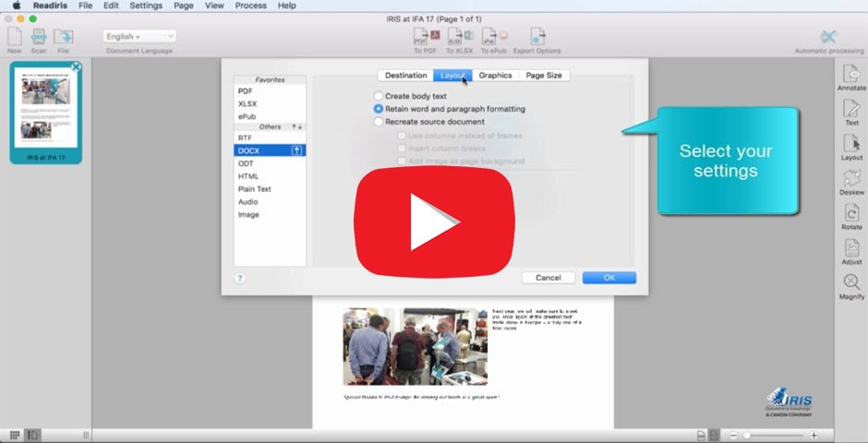This screenshot has width=868, height=443.
Task: Click the zoom out minus button
Action: pyautogui.click(x=733, y=436)
